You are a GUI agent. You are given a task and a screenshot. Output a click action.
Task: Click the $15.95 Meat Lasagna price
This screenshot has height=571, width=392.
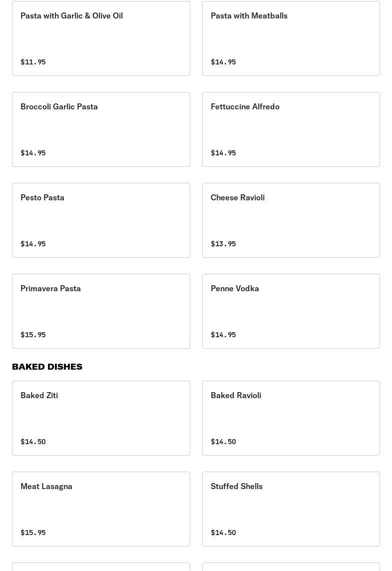(x=33, y=533)
